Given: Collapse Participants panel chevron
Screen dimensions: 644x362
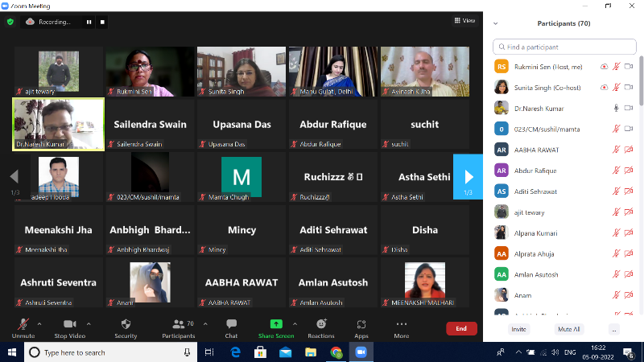Looking at the screenshot, I should [x=495, y=23].
